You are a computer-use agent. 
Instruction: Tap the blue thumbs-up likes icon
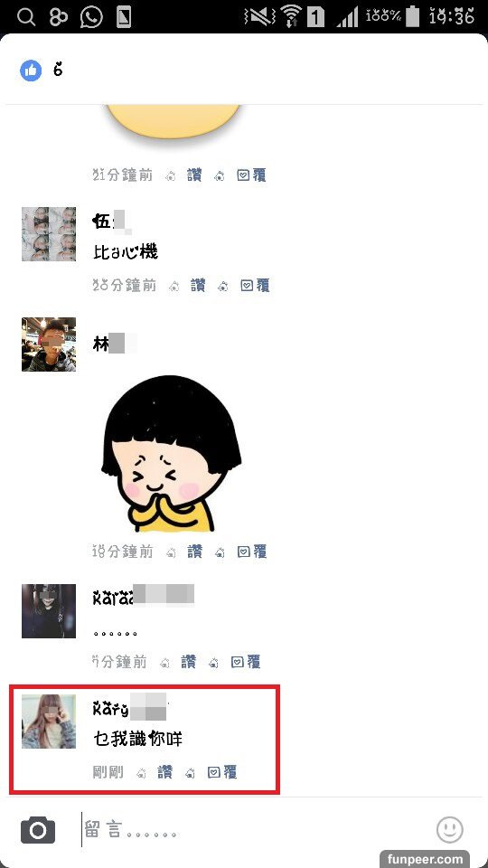pos(31,70)
